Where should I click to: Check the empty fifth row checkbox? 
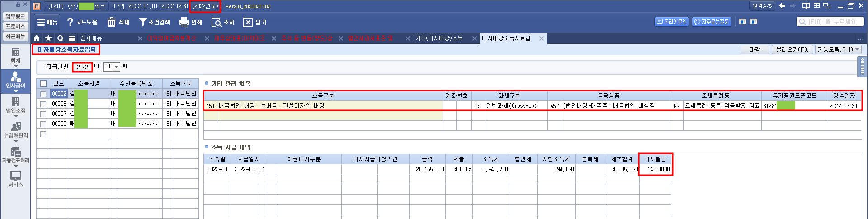43,134
